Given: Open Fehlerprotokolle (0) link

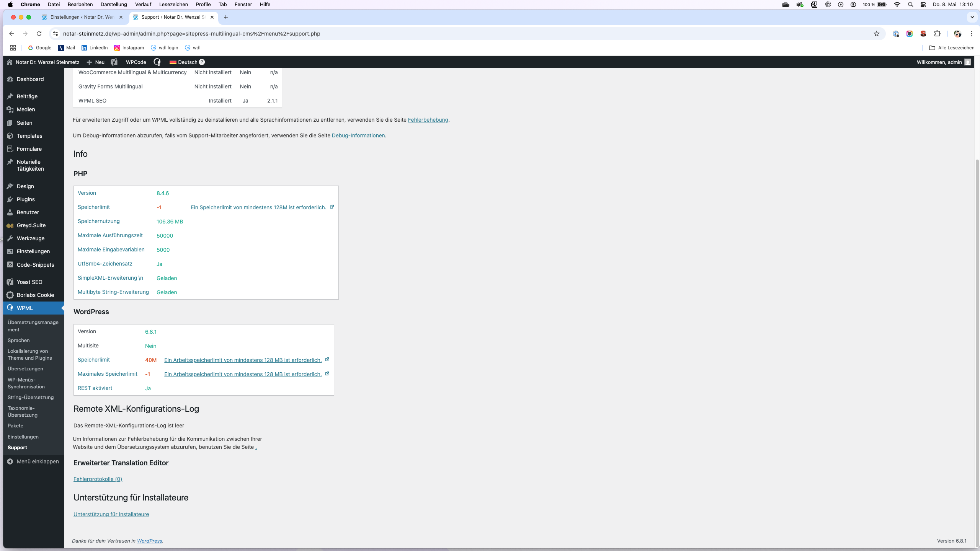Looking at the screenshot, I should 98,479.
